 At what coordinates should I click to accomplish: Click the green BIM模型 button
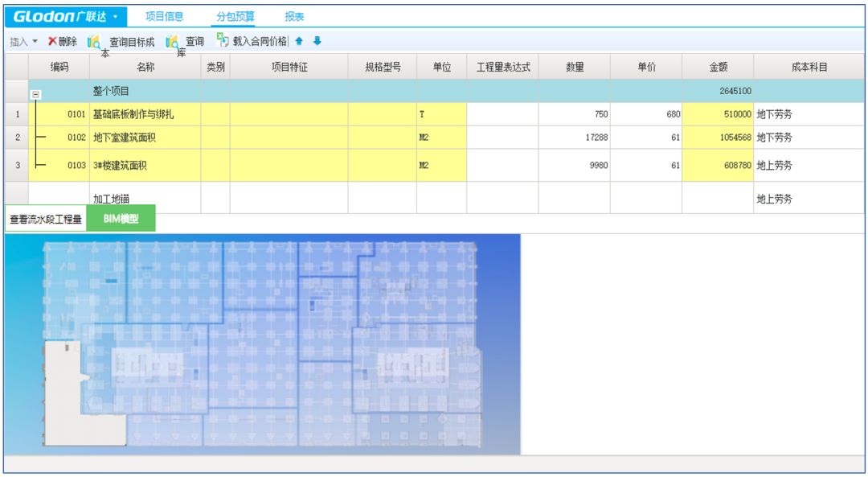[x=121, y=219]
